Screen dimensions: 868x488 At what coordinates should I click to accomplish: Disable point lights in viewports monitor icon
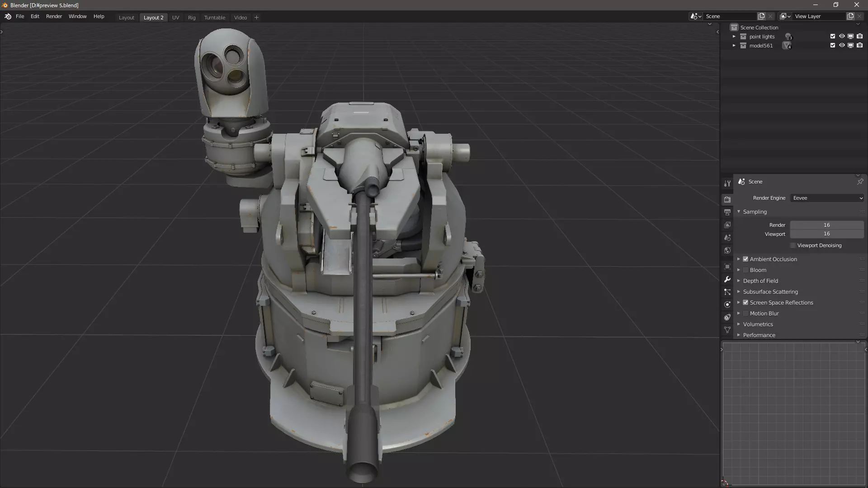850,37
